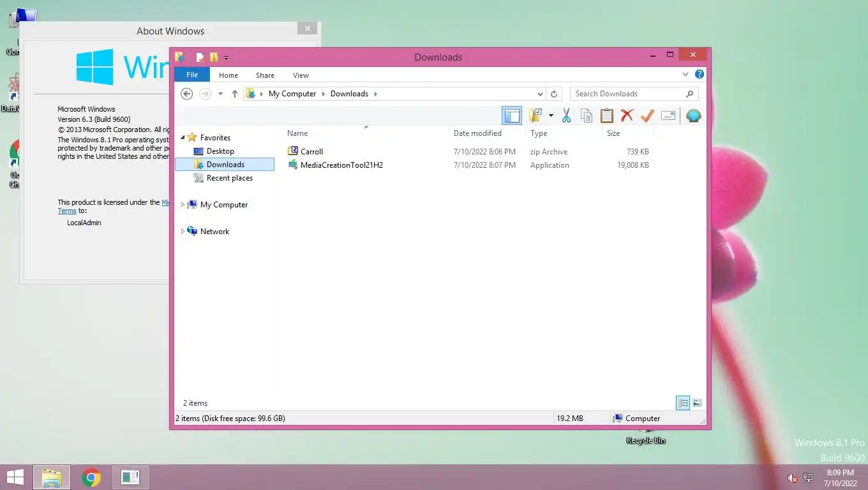Go up one level with the Up arrow
Screen dimensions: 868x490
[x=234, y=94]
